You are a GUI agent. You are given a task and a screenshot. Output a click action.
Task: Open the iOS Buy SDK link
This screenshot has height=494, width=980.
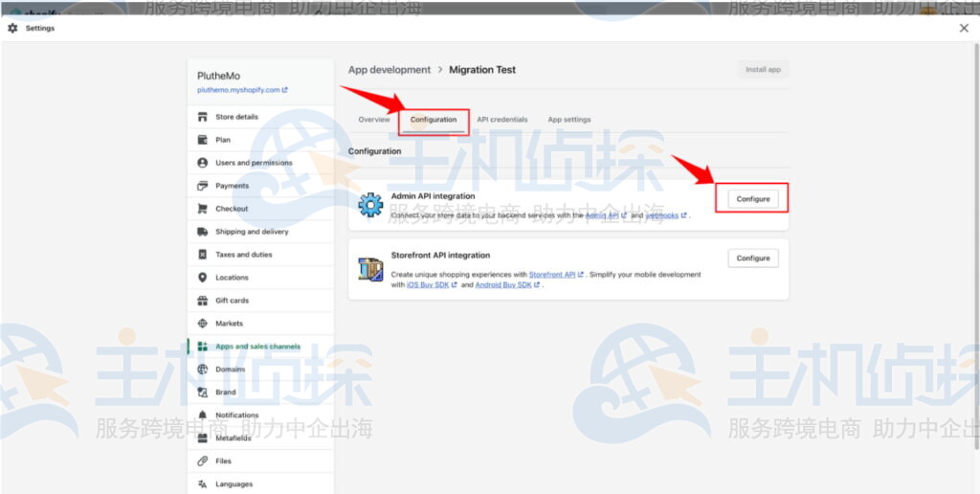(424, 285)
